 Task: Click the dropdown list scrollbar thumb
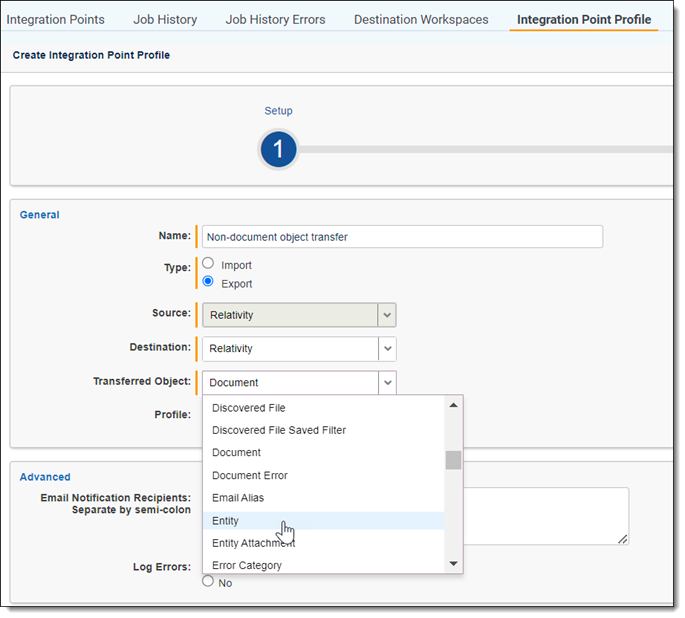click(x=453, y=460)
